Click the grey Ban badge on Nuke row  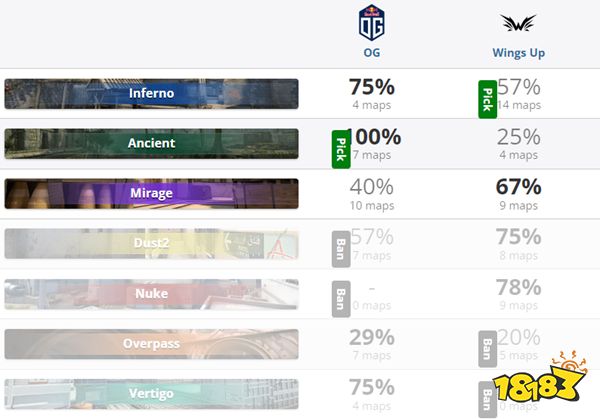pos(341,299)
